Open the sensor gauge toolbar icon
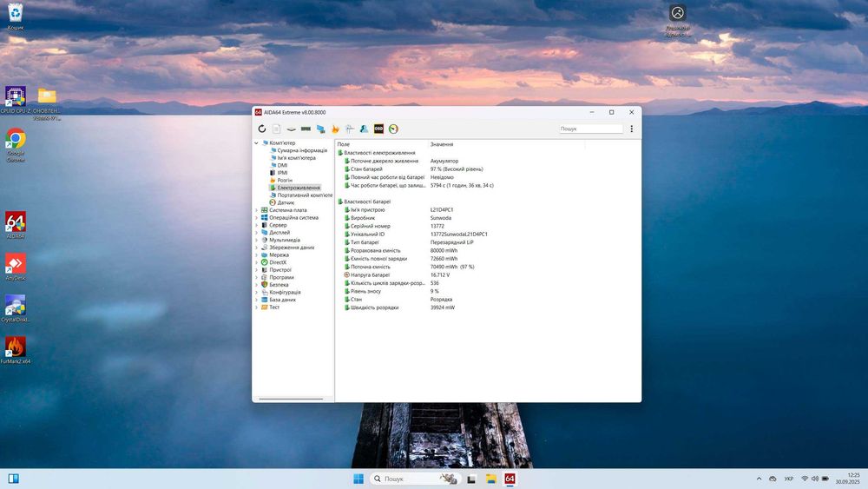The width and height of the screenshot is (868, 489). coord(393,129)
